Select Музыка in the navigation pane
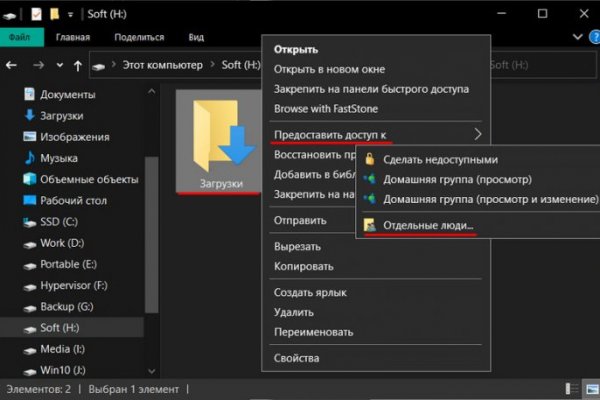Viewport: 600px width, 400px height. pos(57,158)
